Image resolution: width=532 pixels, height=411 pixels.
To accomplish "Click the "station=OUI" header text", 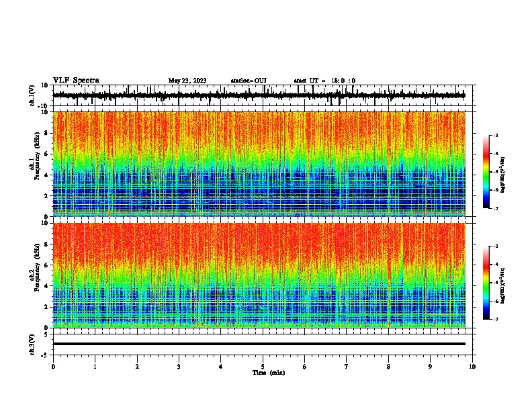I will 249,81.
